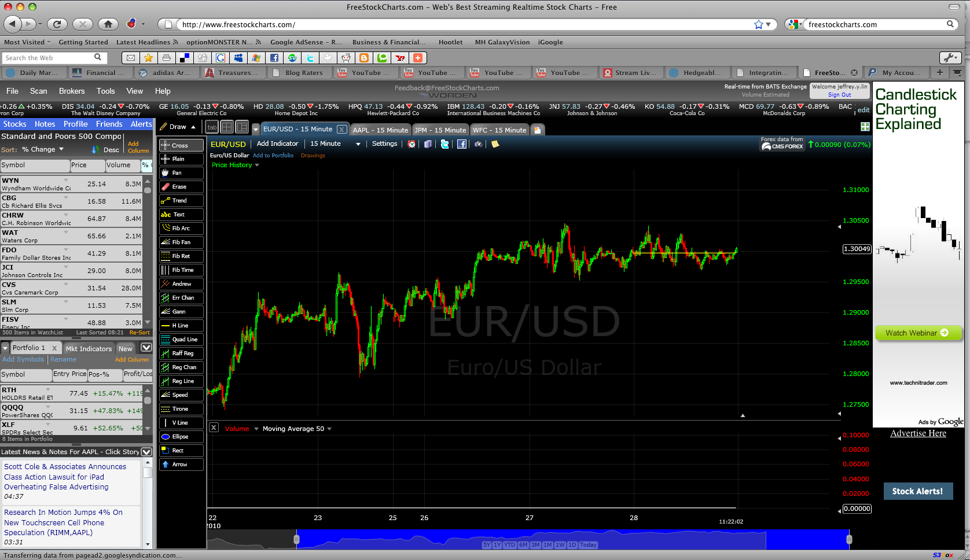The image size is (970, 560).
Task: Select the Fib Fan tool
Action: (x=181, y=242)
